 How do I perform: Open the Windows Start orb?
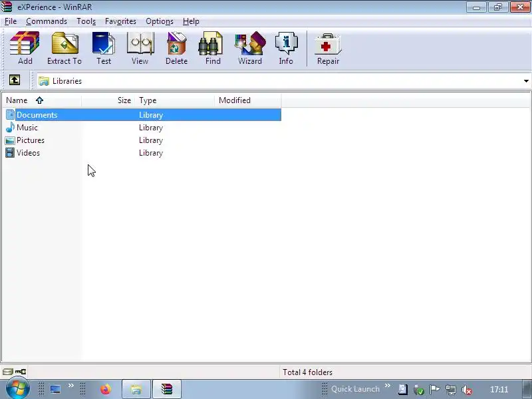click(17, 389)
